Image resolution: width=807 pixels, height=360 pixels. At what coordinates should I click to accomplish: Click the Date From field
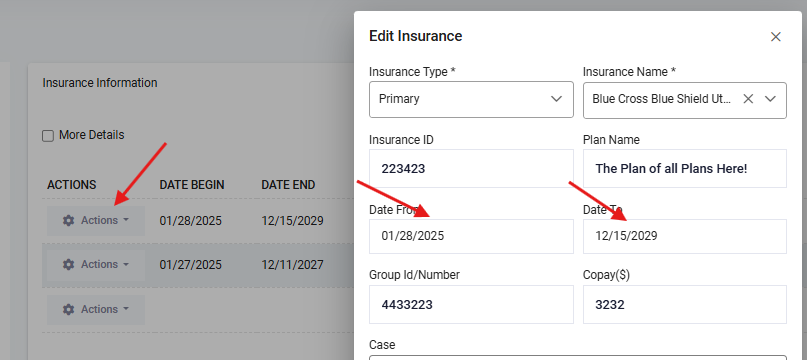(x=471, y=236)
